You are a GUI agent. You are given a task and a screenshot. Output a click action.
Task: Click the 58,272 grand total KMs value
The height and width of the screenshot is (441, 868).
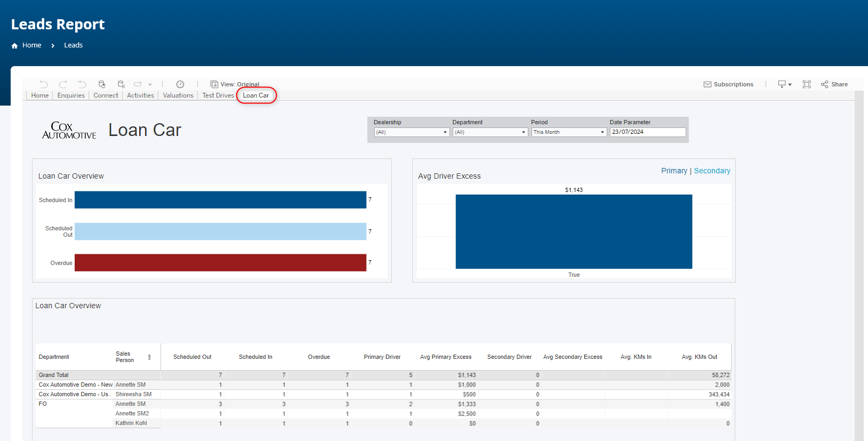point(720,375)
